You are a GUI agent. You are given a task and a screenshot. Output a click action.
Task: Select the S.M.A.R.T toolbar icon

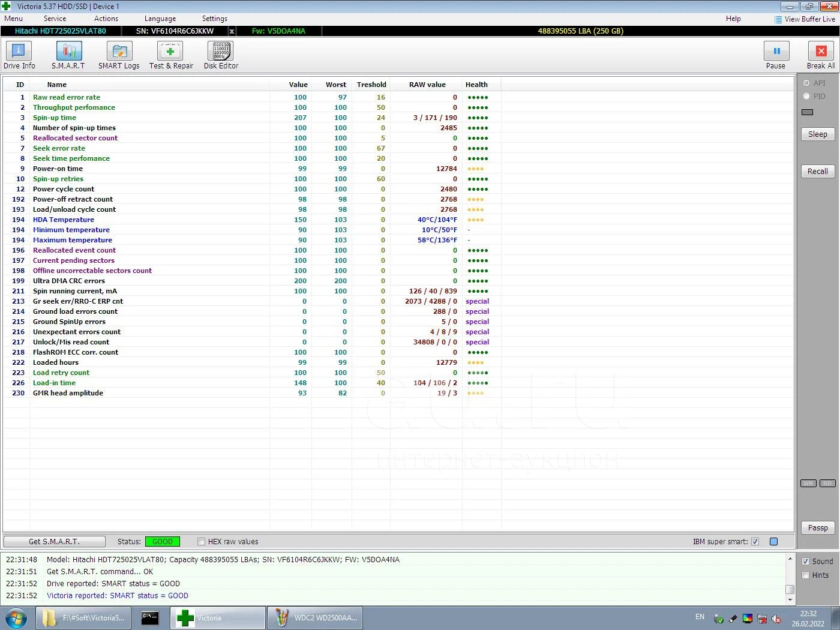tap(68, 55)
